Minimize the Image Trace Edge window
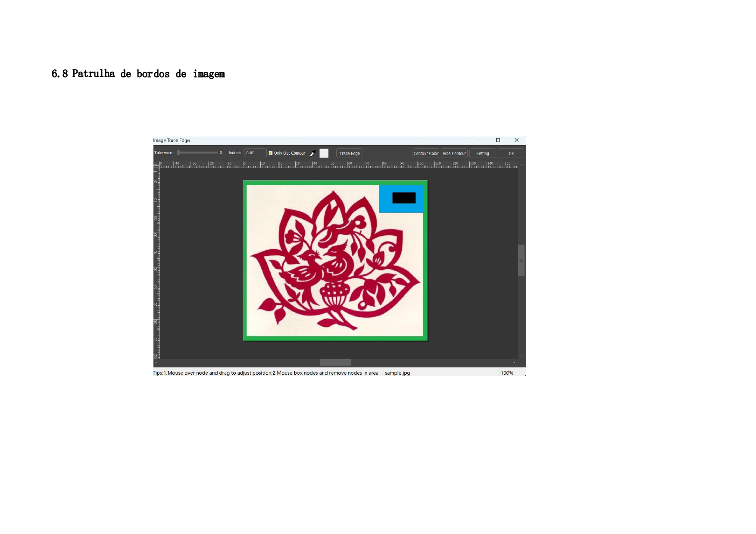Screen dimensions: 756x534 [x=479, y=140]
